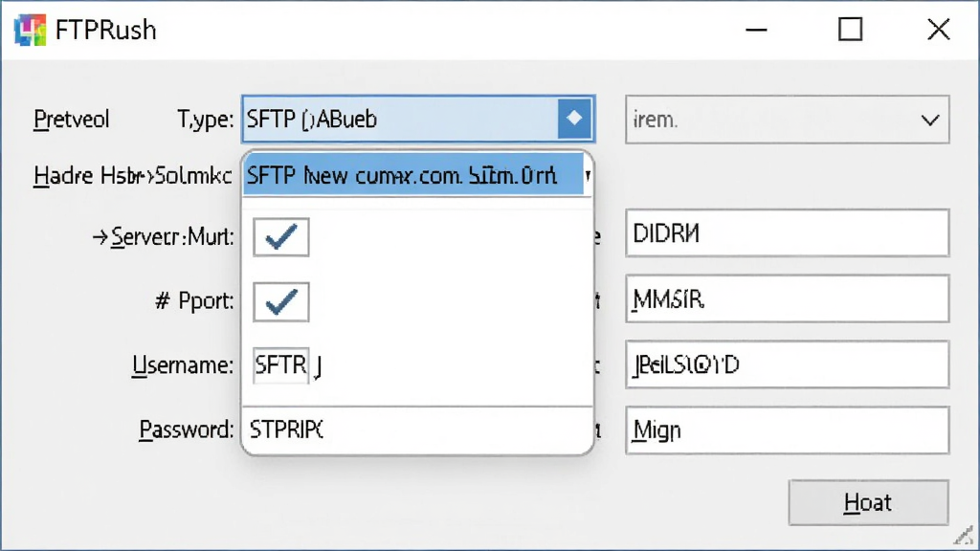This screenshot has width=980, height=551.
Task: Click the blue arrow button of Type dropdown
Action: tap(574, 119)
